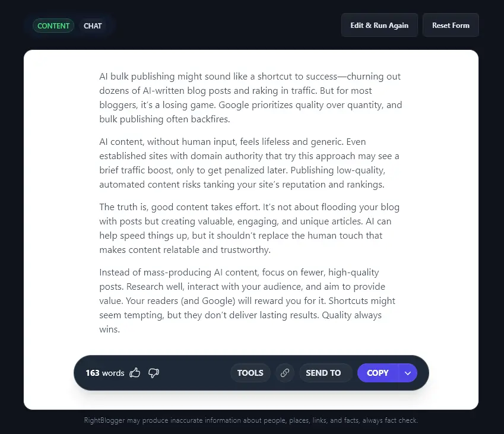The width and height of the screenshot is (504, 434).
Task: Click the Reset Form button
Action: point(451,25)
